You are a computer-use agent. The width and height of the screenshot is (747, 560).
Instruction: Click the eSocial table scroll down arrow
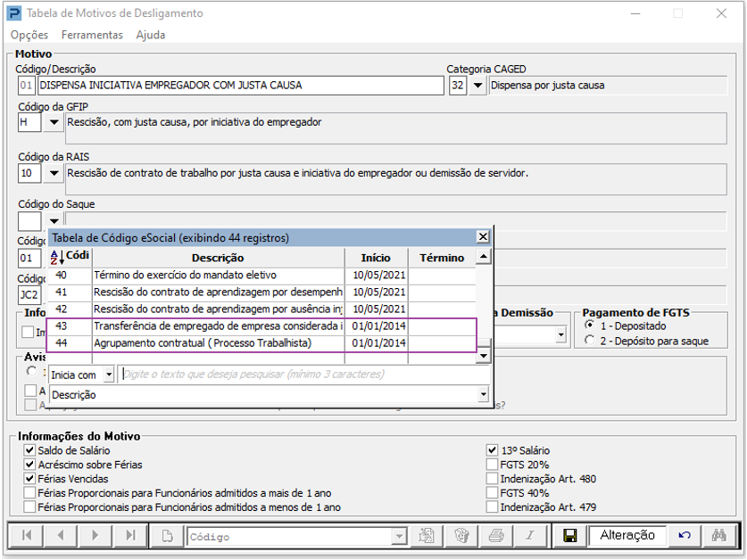[x=483, y=356]
